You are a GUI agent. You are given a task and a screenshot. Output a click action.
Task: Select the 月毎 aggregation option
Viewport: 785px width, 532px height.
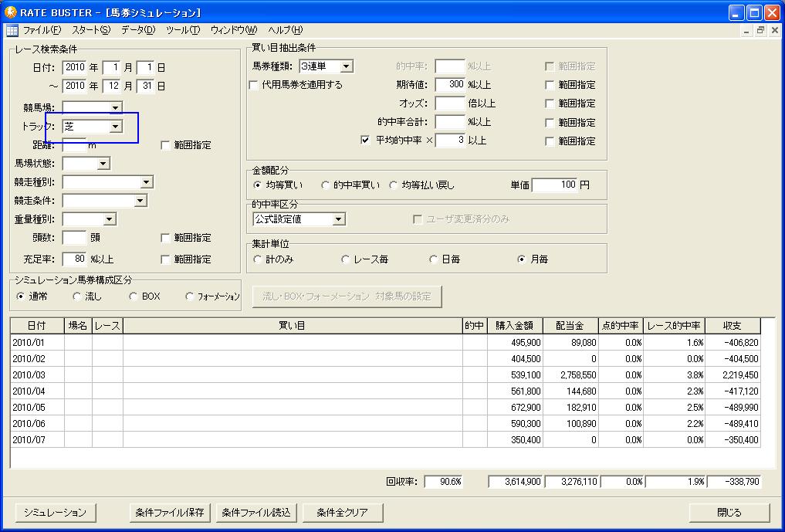pyautogui.click(x=522, y=259)
